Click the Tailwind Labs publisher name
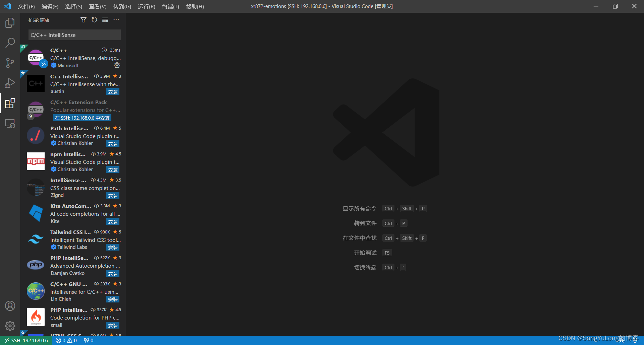This screenshot has width=644, height=345. tap(72, 247)
